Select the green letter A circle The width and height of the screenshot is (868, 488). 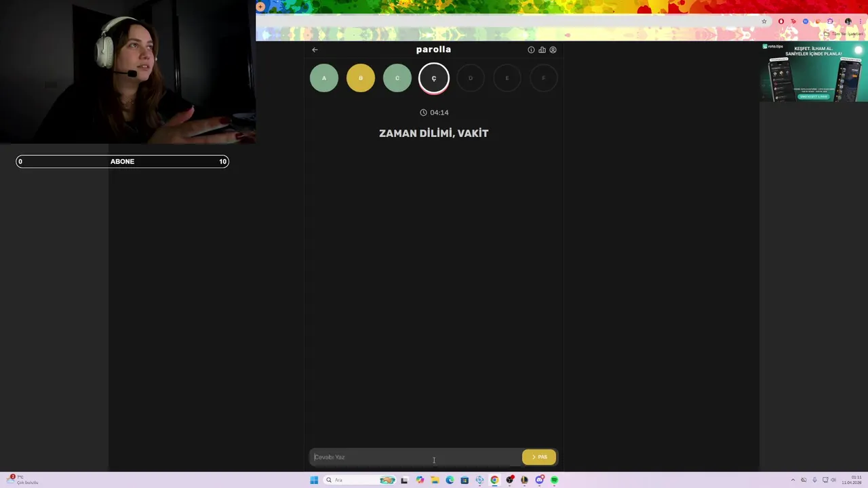tap(324, 78)
